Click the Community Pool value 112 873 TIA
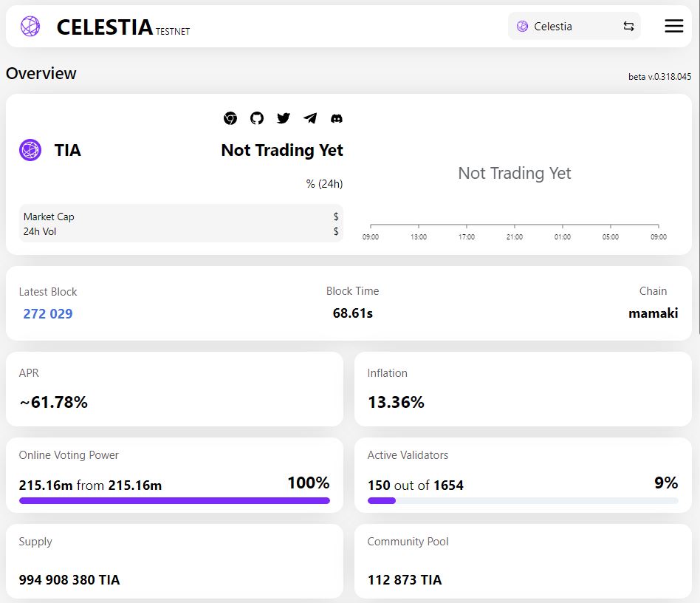 (x=405, y=580)
